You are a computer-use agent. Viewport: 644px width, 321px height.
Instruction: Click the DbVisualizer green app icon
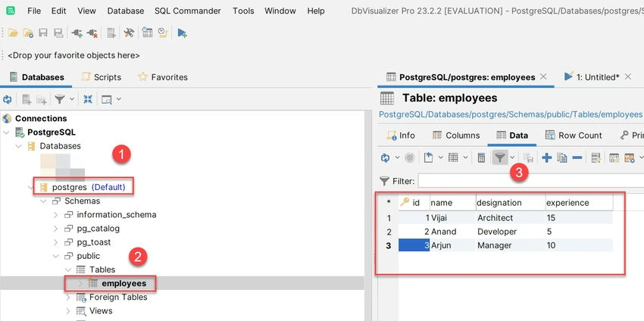click(11, 11)
